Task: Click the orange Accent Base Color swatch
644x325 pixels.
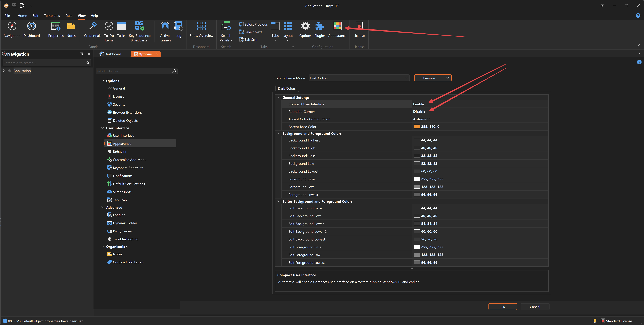Action: [x=416, y=127]
